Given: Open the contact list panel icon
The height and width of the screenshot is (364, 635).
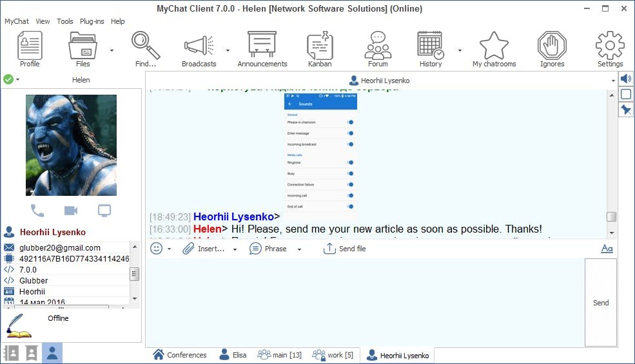Looking at the screenshot, I should (12, 353).
